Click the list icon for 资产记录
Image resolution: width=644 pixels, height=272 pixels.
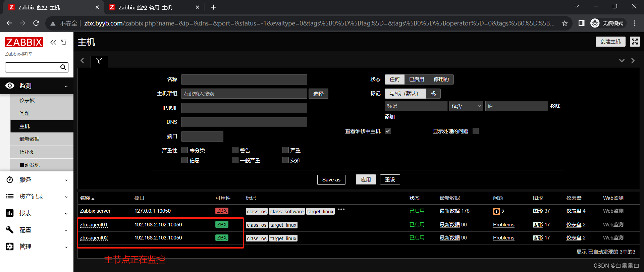coord(10,197)
